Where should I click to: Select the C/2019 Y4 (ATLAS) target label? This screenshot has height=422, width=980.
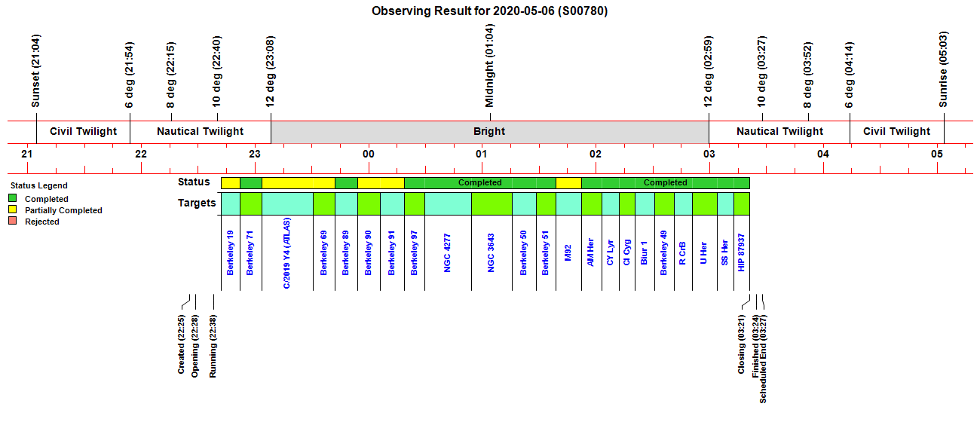pyautogui.click(x=287, y=253)
